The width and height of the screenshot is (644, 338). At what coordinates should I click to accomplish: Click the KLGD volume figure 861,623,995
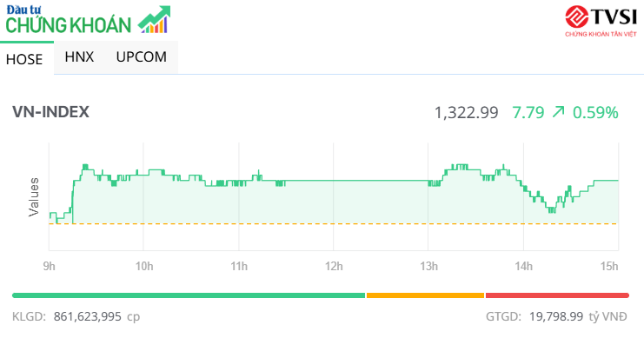click(88, 316)
